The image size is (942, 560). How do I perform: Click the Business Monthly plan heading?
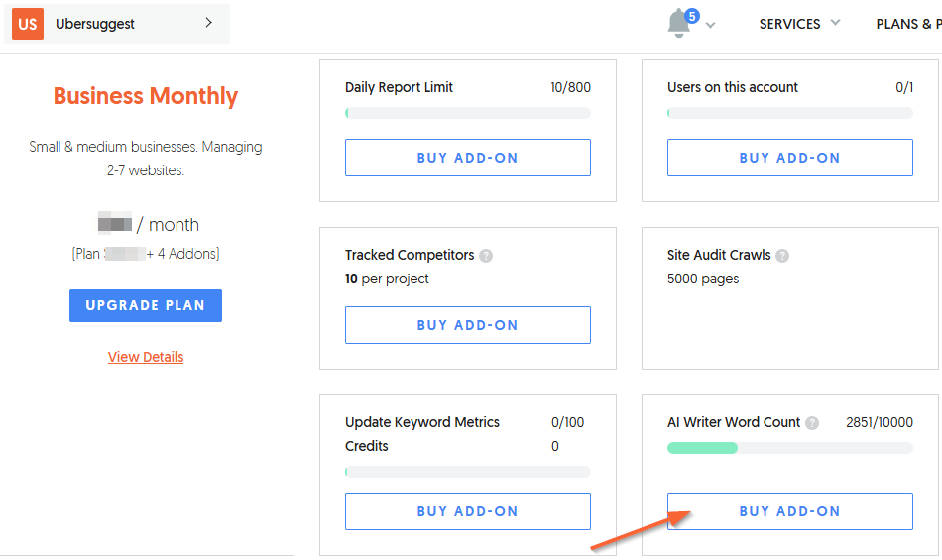[x=146, y=96]
